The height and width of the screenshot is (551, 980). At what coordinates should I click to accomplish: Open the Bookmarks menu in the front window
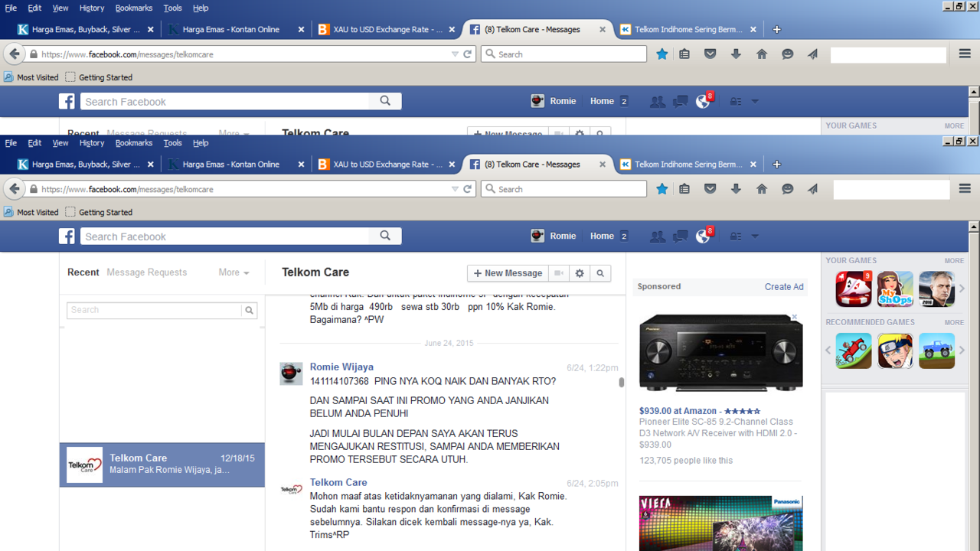134,143
